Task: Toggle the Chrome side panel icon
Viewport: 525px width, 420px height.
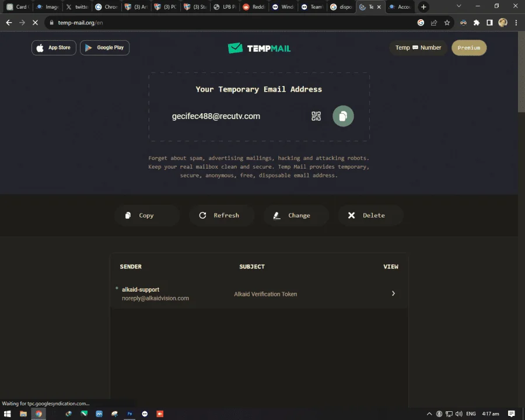Action: pyautogui.click(x=489, y=22)
